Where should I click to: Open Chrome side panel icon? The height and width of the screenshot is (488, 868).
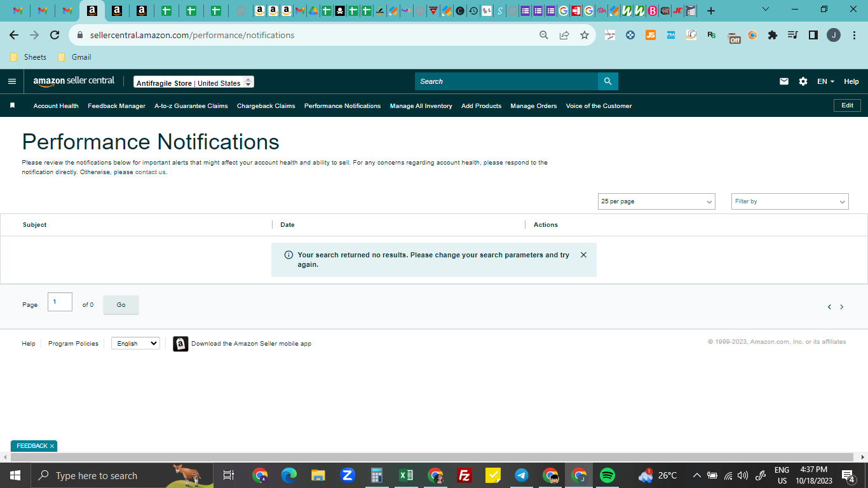(813, 36)
